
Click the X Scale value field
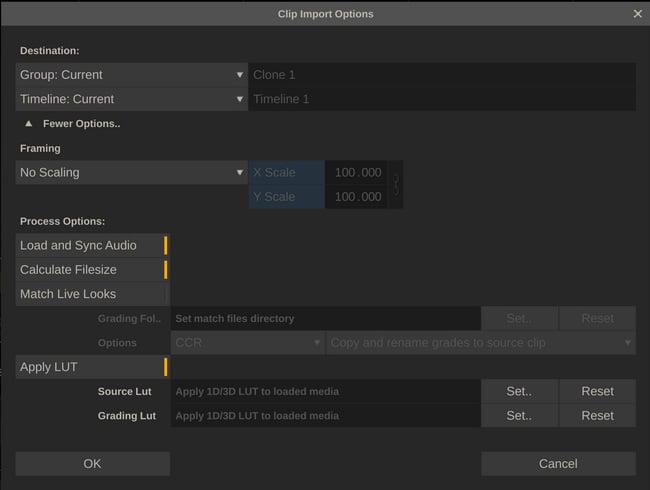point(357,172)
